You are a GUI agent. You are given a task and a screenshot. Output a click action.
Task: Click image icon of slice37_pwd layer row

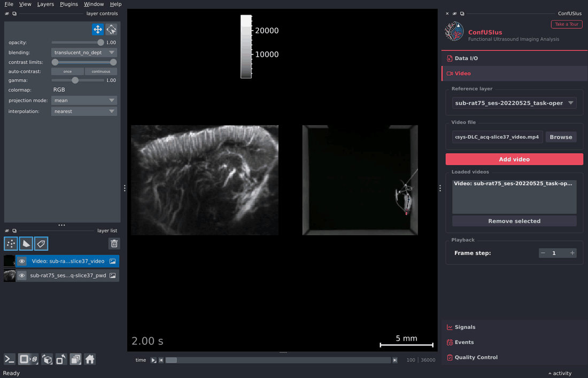[112, 275]
